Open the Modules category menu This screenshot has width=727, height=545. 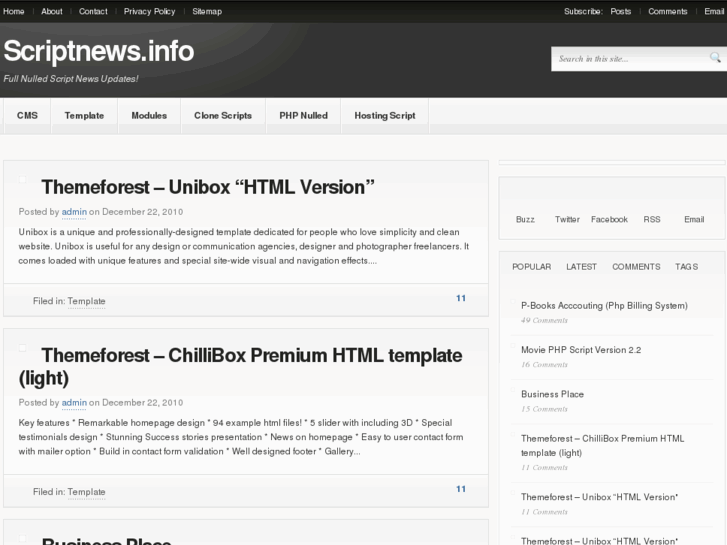click(149, 115)
